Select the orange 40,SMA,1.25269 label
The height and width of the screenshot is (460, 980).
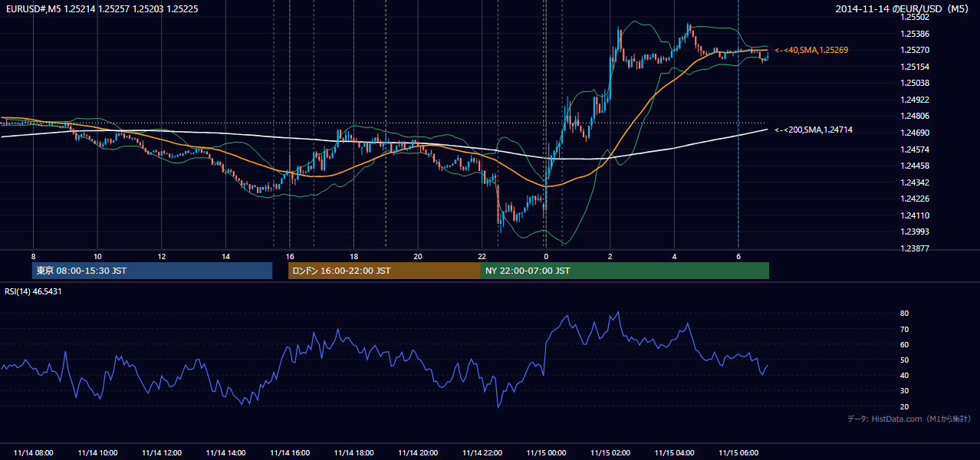point(811,50)
